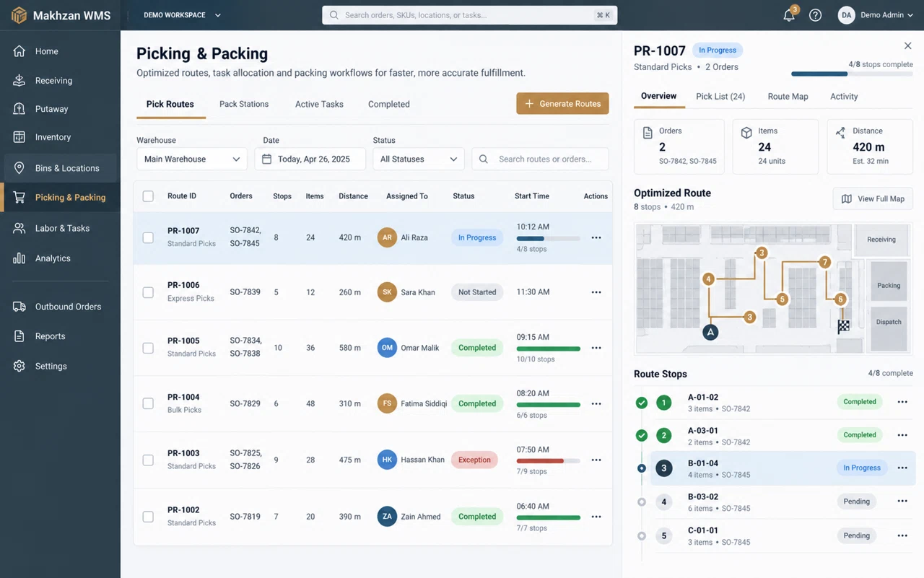
Task: Open the date picker Today, Apr 26
Action: tap(310, 159)
